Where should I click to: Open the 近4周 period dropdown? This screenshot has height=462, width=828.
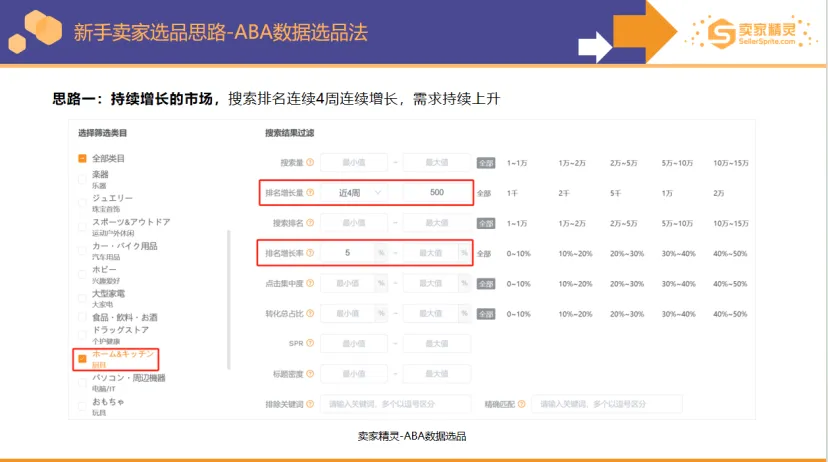point(354,193)
